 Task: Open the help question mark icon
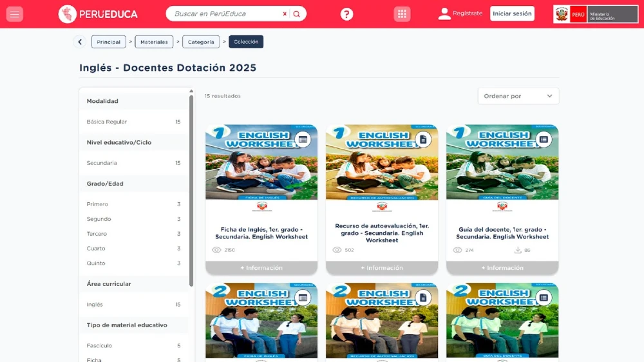pyautogui.click(x=346, y=14)
